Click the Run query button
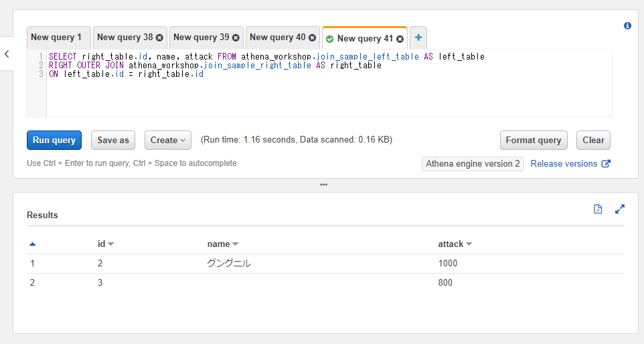The width and height of the screenshot is (644, 344). point(54,141)
